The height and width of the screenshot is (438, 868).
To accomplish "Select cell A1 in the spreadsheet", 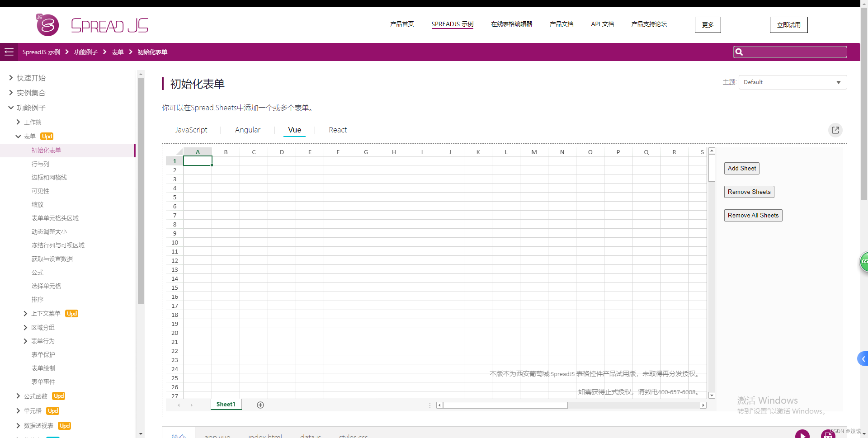I will (198, 161).
